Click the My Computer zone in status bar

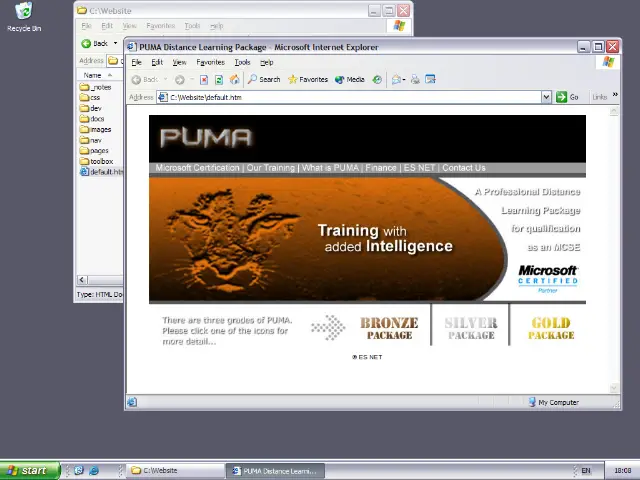point(553,402)
